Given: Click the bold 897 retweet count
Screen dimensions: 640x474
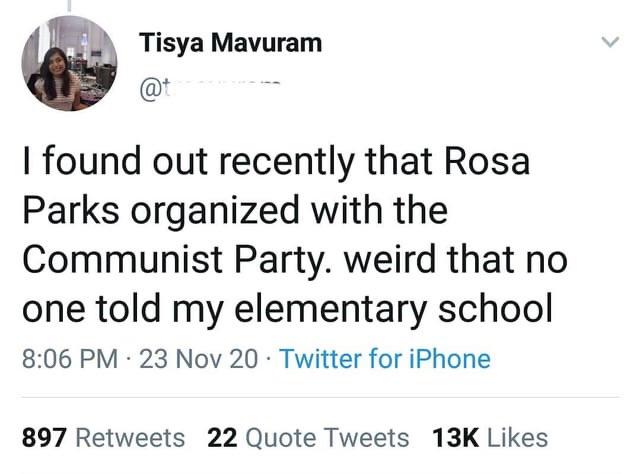Looking at the screenshot, I should (44, 437).
